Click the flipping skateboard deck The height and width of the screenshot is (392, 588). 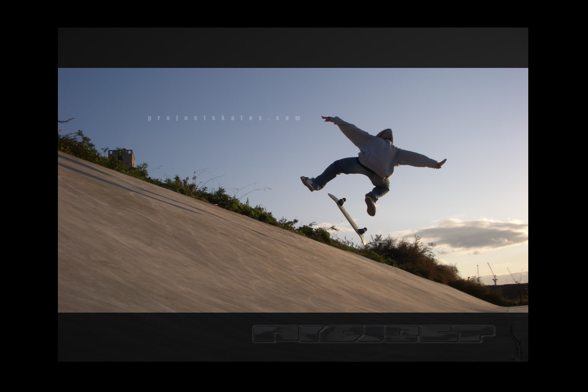pos(349,217)
